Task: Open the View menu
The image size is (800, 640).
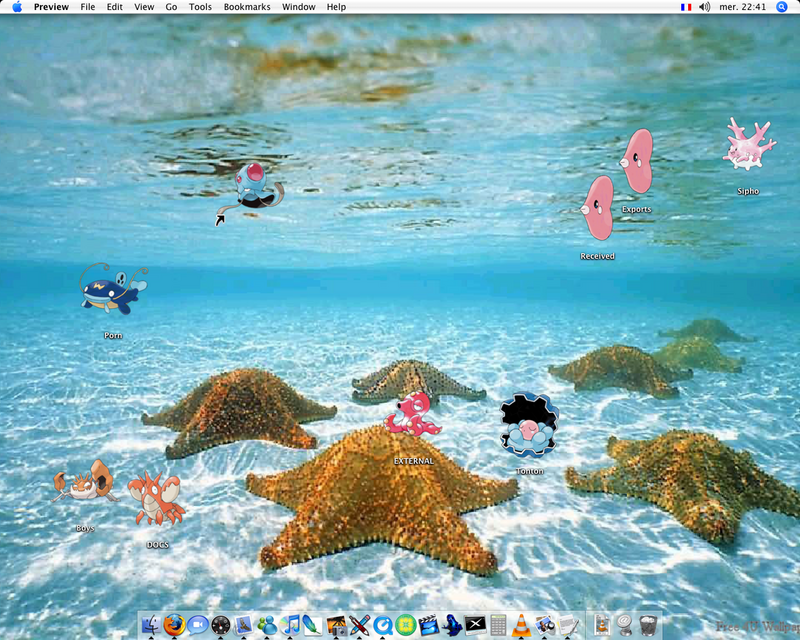Action: 144,7
